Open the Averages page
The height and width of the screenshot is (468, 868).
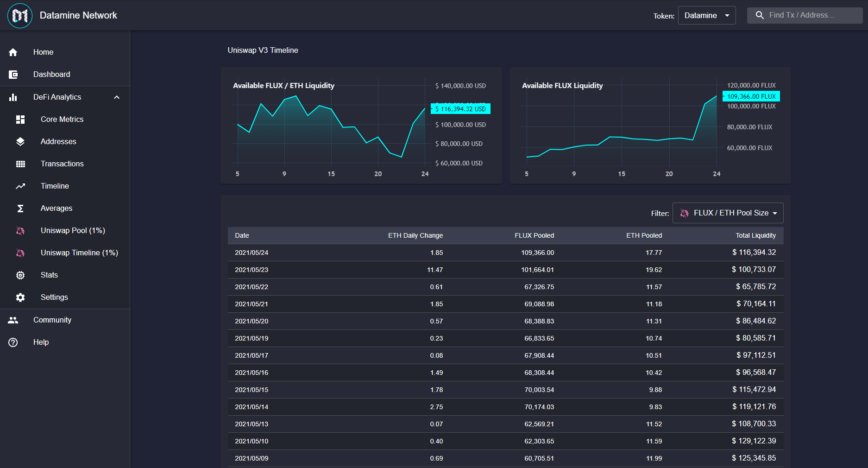click(x=65, y=209)
